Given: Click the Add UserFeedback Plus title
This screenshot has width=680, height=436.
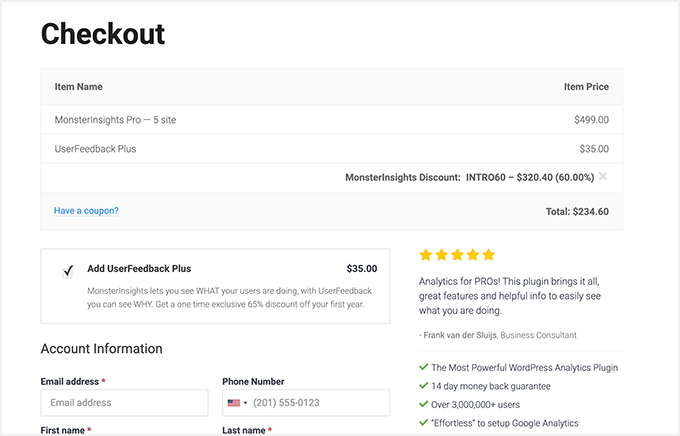Looking at the screenshot, I should (139, 269).
